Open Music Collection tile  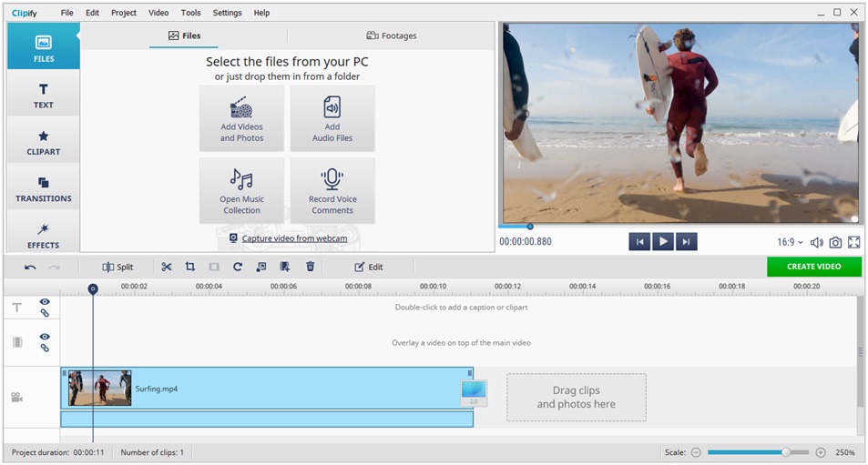point(241,191)
